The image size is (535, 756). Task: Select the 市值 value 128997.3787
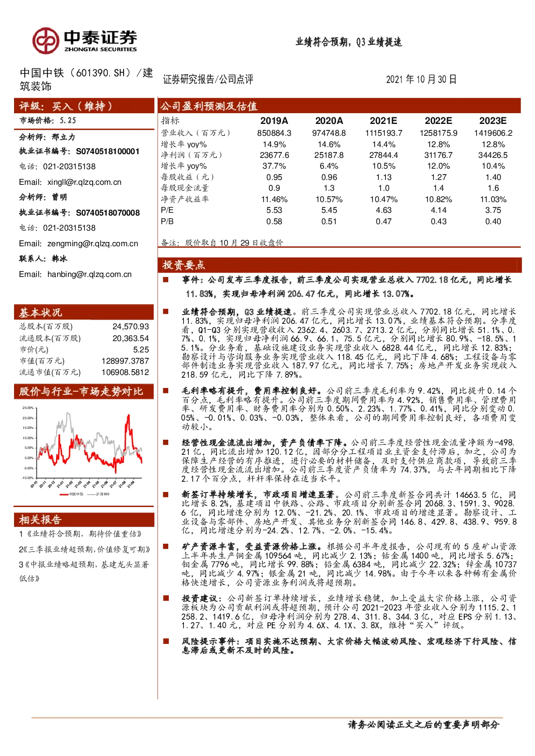[125, 361]
